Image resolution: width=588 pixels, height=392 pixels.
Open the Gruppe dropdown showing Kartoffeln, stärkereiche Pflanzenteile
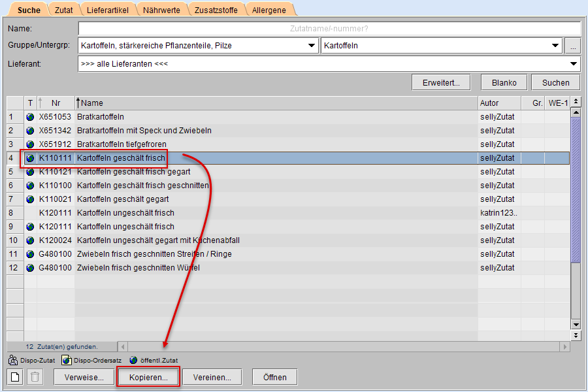point(199,46)
